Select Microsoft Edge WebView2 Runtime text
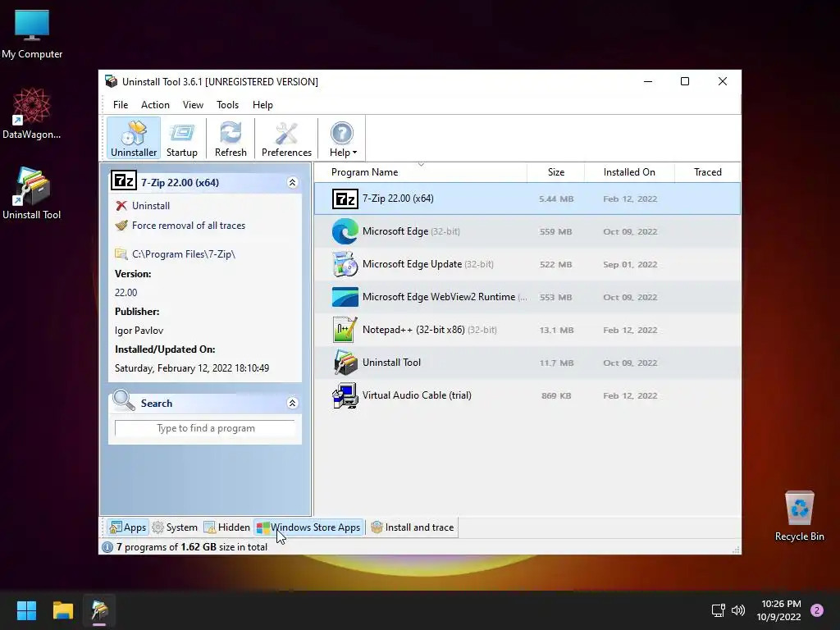This screenshot has width=840, height=630. (439, 297)
